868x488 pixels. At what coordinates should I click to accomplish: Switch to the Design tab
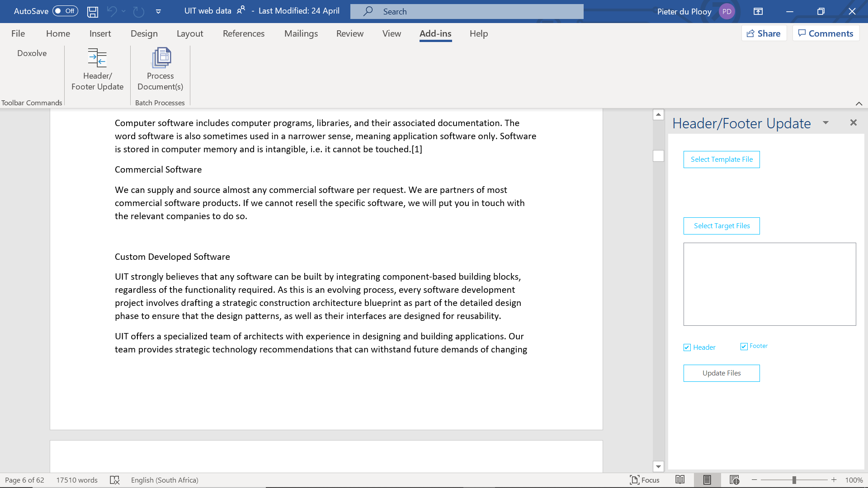point(144,33)
